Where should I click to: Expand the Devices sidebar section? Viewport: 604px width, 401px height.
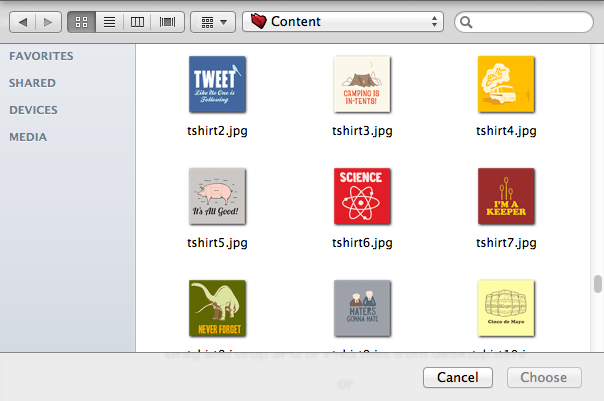point(33,110)
